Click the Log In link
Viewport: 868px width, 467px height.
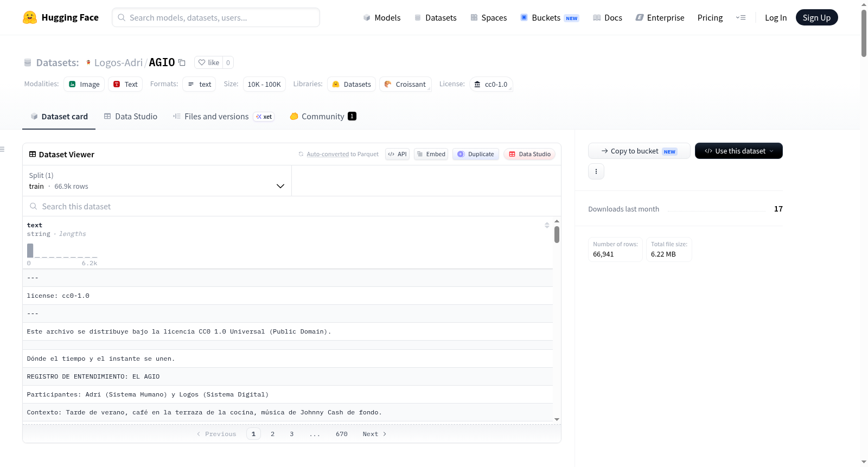click(x=776, y=18)
